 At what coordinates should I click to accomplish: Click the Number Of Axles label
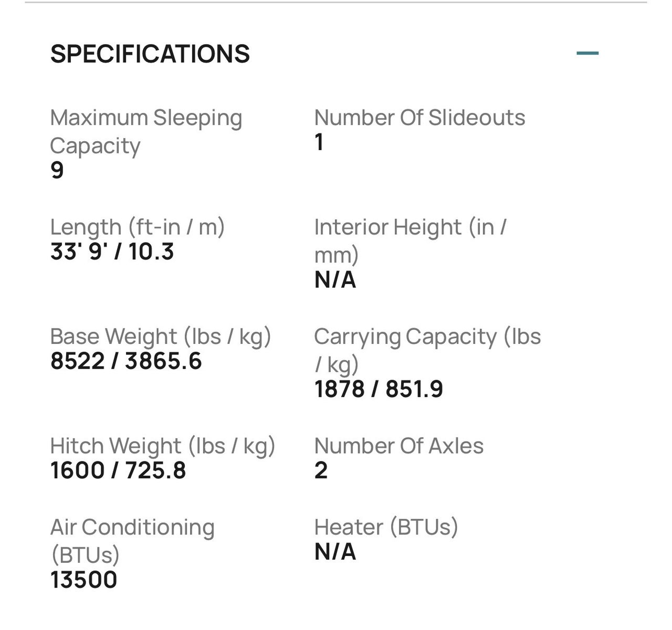point(399,446)
